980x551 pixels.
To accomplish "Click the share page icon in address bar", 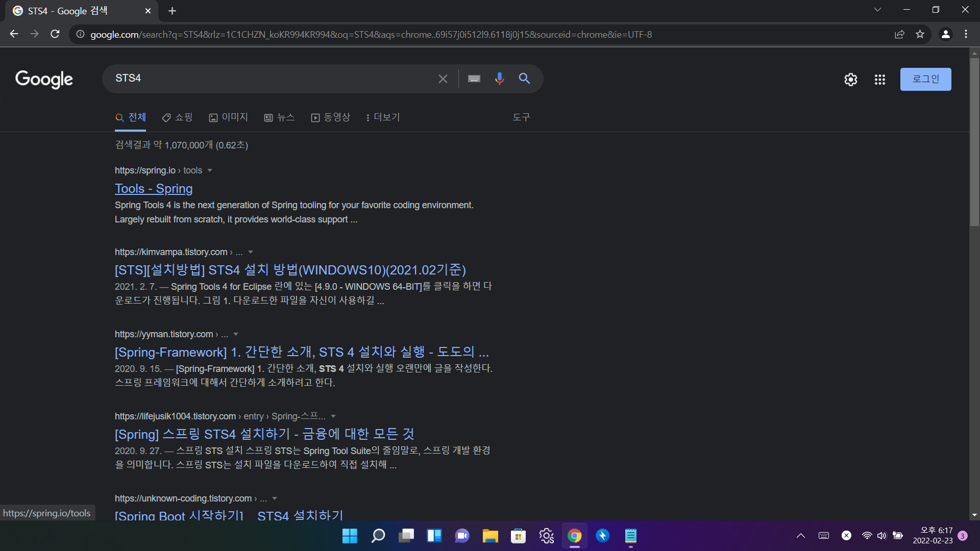I will [899, 34].
